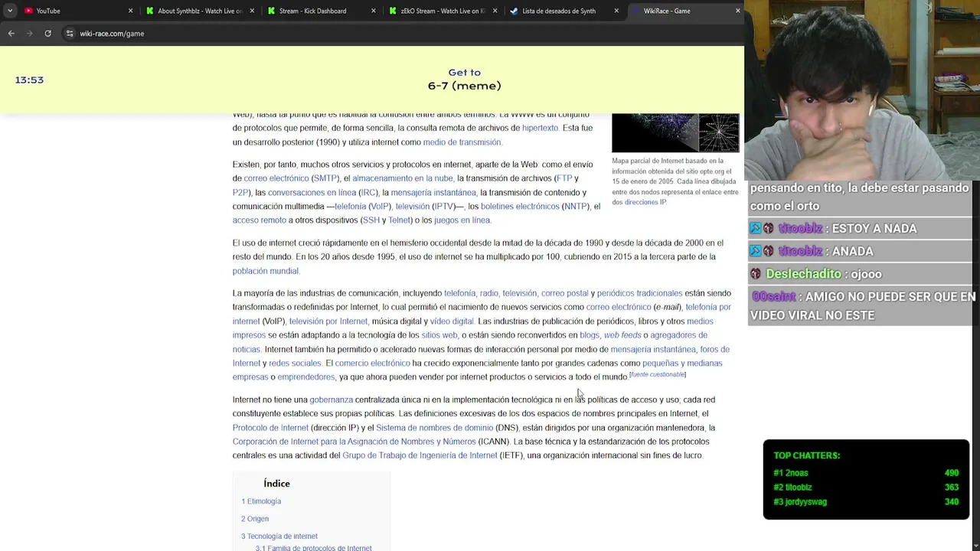980x551 pixels.
Task: Open conversaciones en línea link
Action: pyautogui.click(x=312, y=193)
